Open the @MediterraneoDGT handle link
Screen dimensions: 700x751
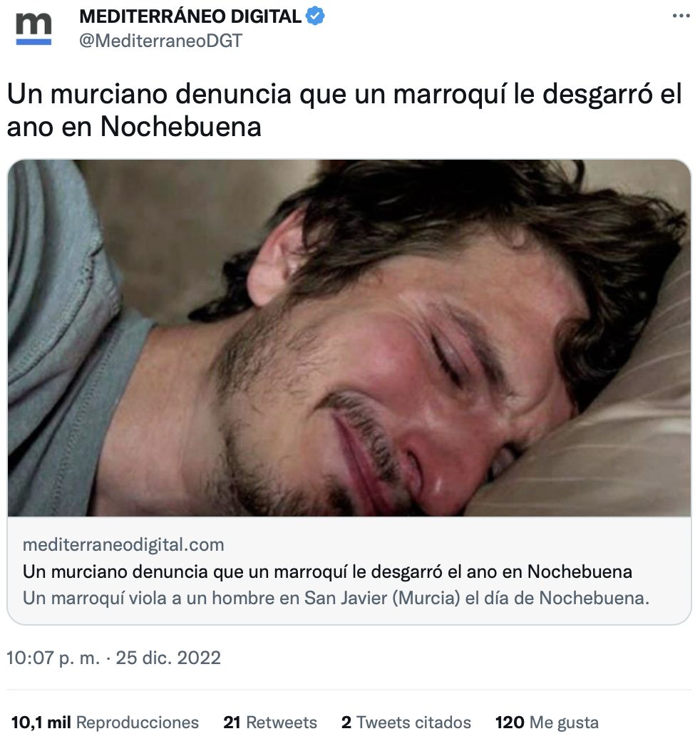160,41
